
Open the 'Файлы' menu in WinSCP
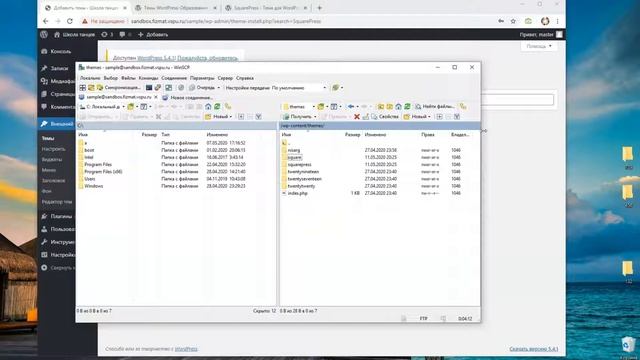pyautogui.click(x=128, y=78)
